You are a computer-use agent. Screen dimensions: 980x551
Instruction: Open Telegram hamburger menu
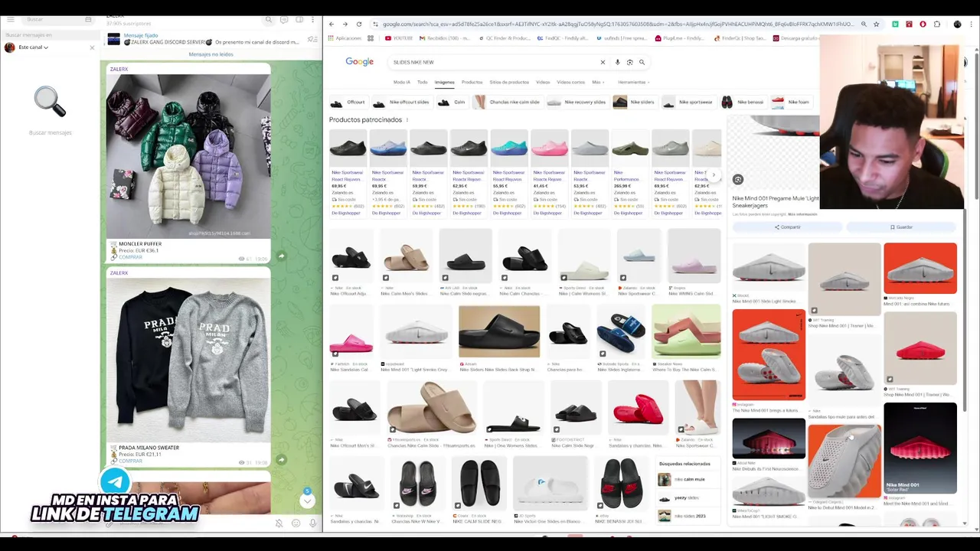click(9, 19)
